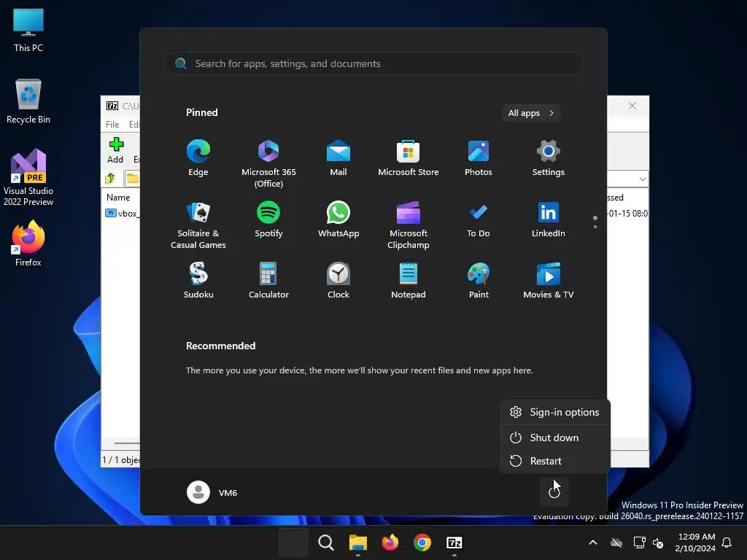Open Google Chrome from taskbar
747x560 pixels.
pyautogui.click(x=422, y=542)
